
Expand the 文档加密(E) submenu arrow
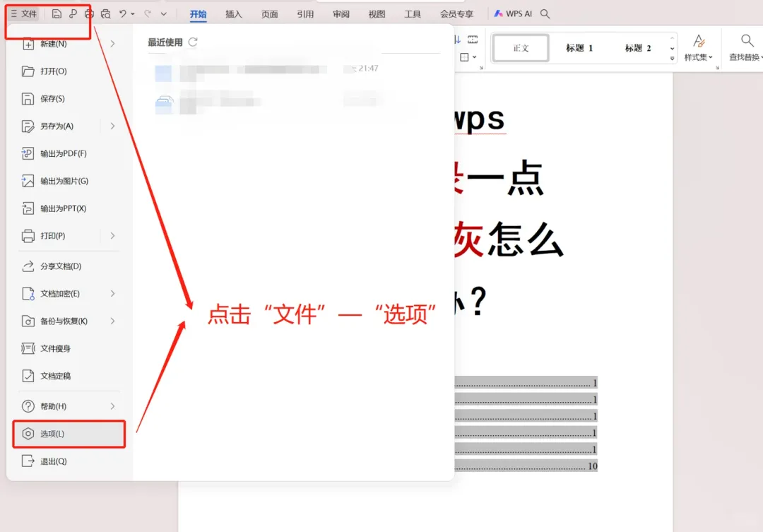pyautogui.click(x=112, y=293)
